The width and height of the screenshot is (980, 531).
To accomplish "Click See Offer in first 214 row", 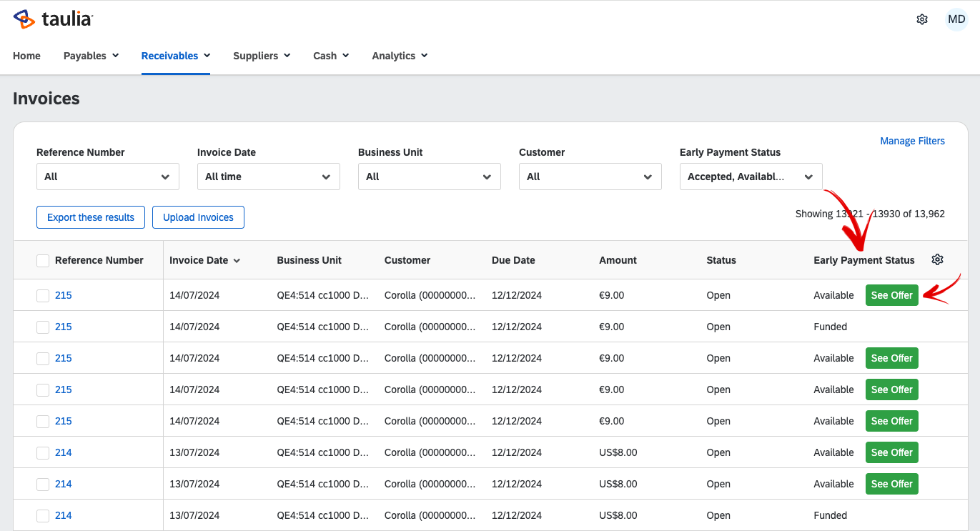I will pyautogui.click(x=891, y=452).
